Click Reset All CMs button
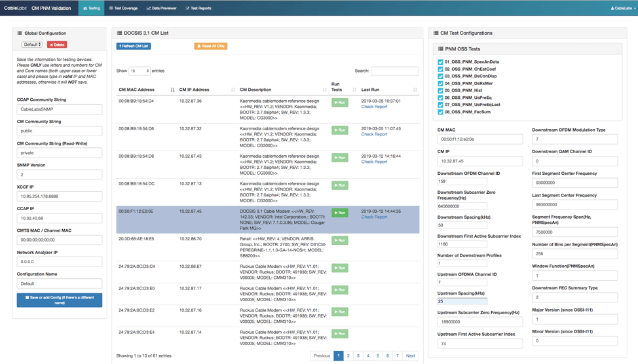Screen dimensions: 638x364 210,46
